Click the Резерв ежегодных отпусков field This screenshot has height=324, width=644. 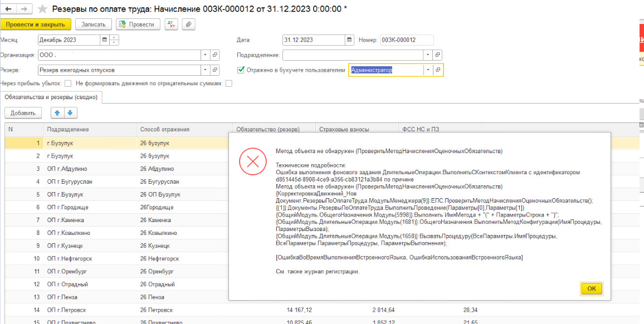coord(119,70)
